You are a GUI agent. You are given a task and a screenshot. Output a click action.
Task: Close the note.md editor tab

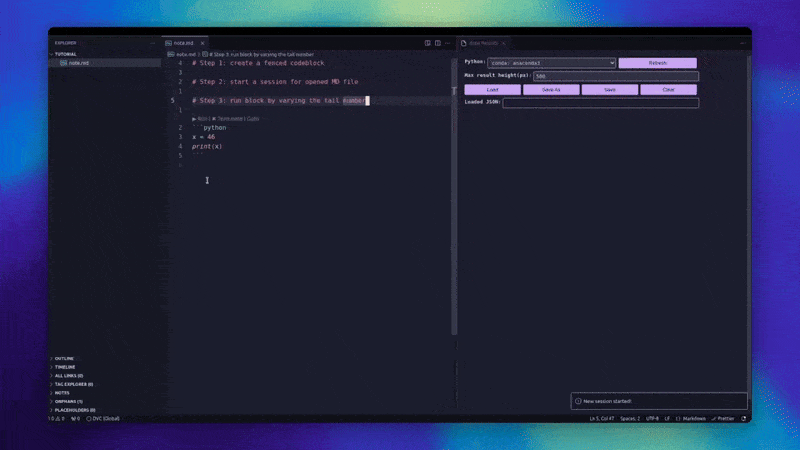[x=203, y=43]
